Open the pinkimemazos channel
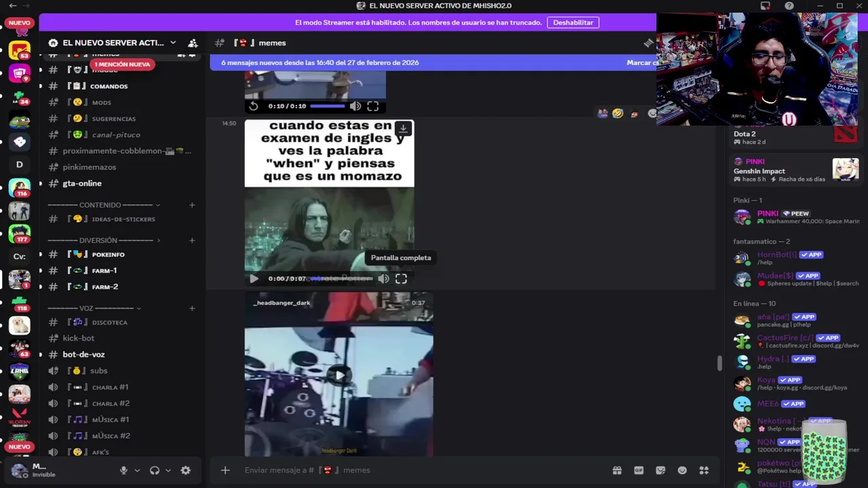The image size is (868, 488). [122, 167]
